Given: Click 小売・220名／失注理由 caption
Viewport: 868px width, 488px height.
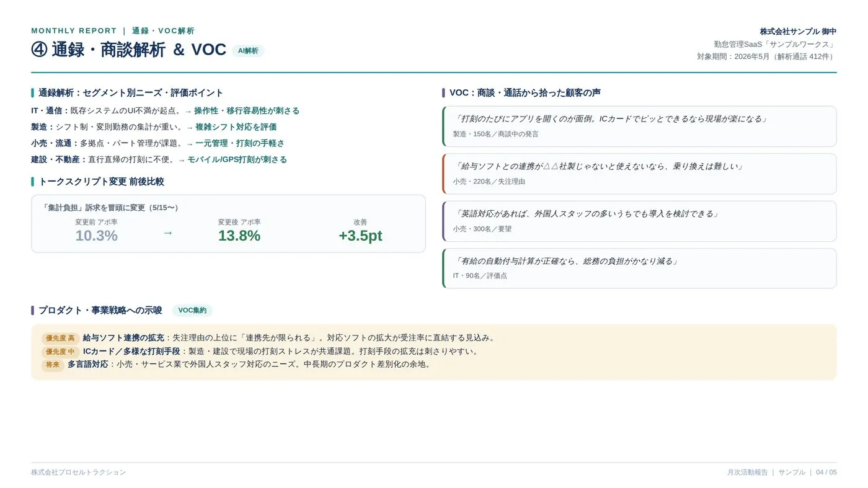Looking at the screenshot, I should coord(489,182).
